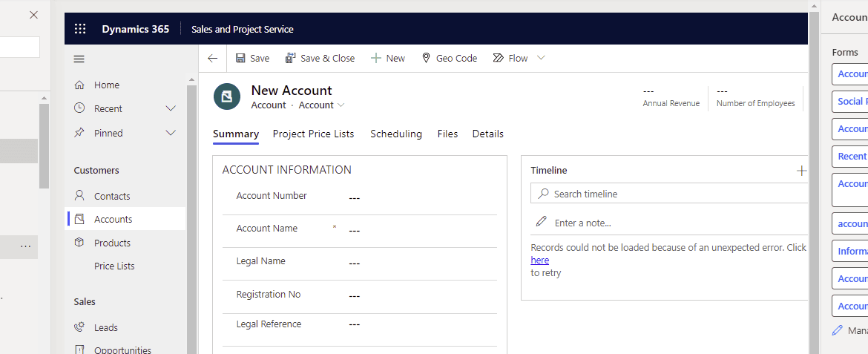Click the Flow icon in command bar
Screen dimensions: 868x354
(498, 58)
